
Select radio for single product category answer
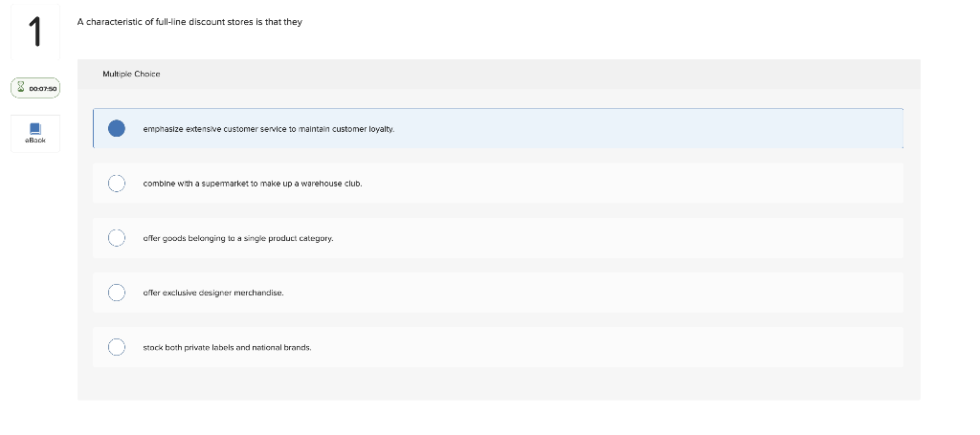coord(116,238)
